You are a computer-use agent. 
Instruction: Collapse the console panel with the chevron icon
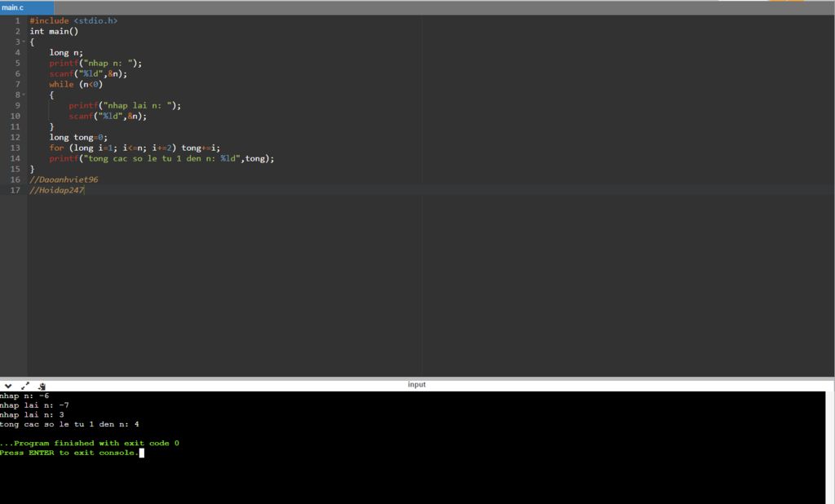click(x=8, y=386)
